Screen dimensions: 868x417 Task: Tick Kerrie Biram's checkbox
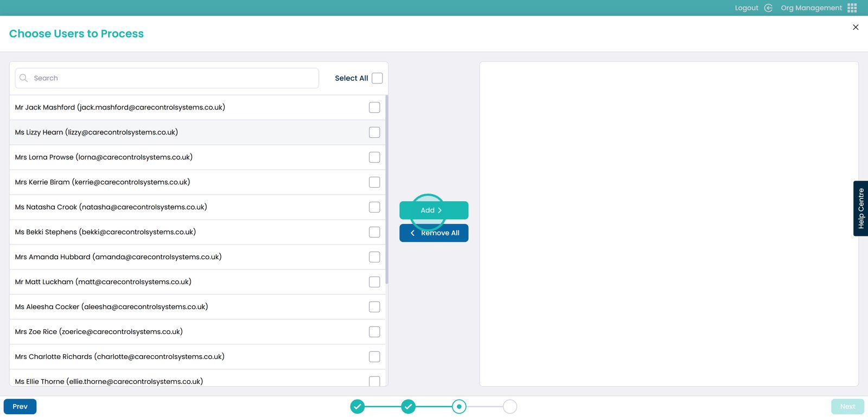coord(374,182)
